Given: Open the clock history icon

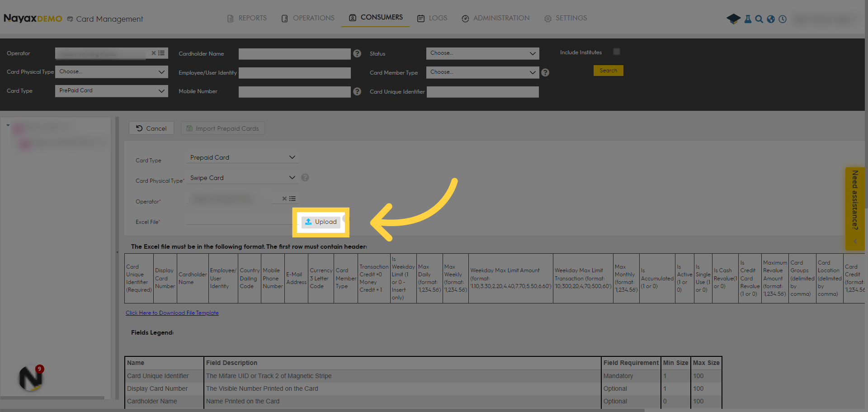Looking at the screenshot, I should pyautogui.click(x=783, y=19).
